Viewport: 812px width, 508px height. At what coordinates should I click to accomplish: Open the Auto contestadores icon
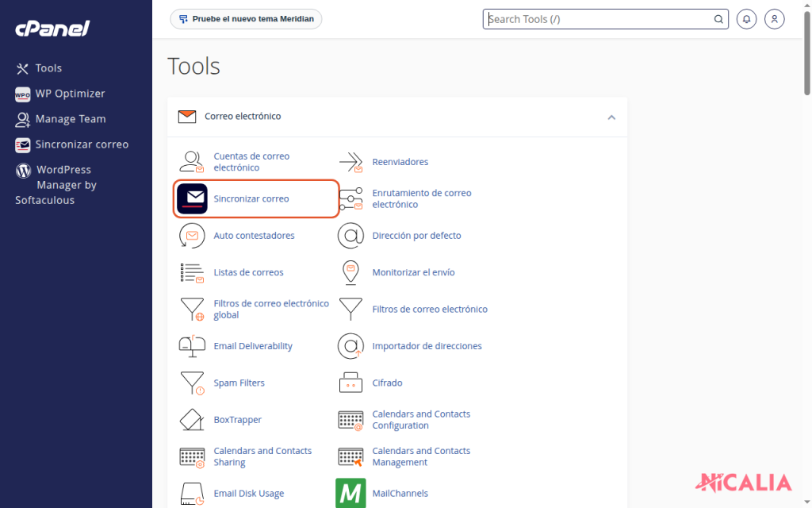pos(192,235)
